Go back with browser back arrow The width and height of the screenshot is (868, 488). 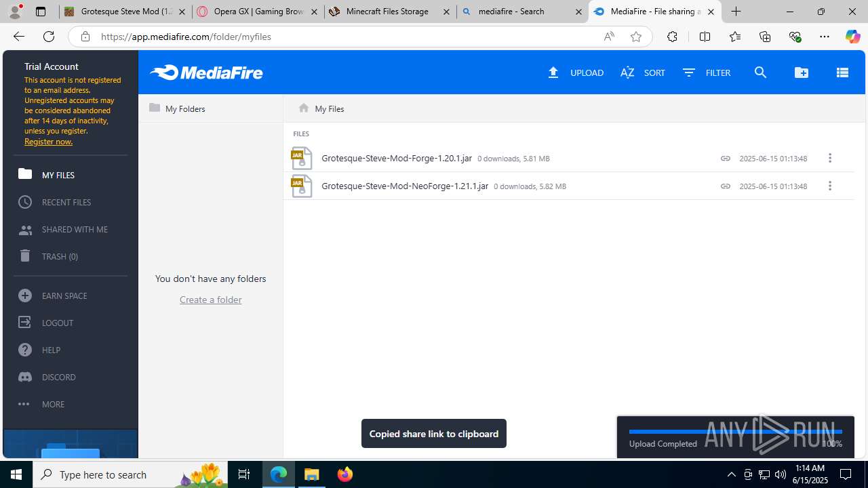pos(19,37)
